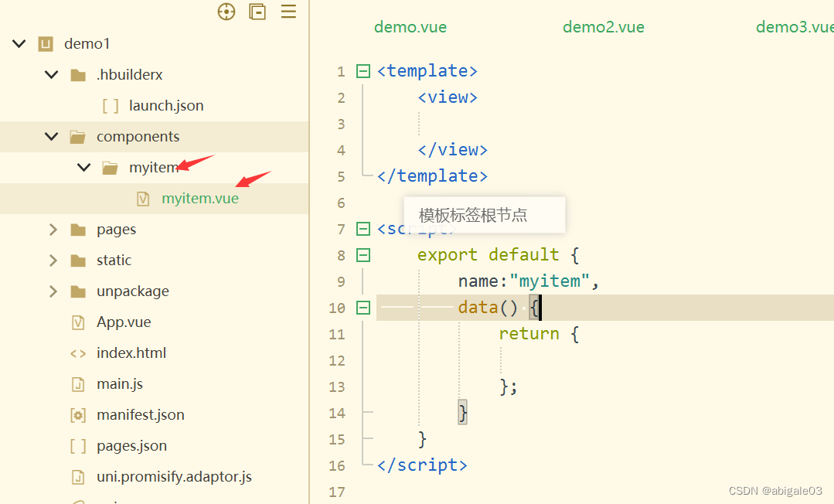Viewport: 834px width, 504px height.
Task: Open manifest.json file
Action: 141,414
